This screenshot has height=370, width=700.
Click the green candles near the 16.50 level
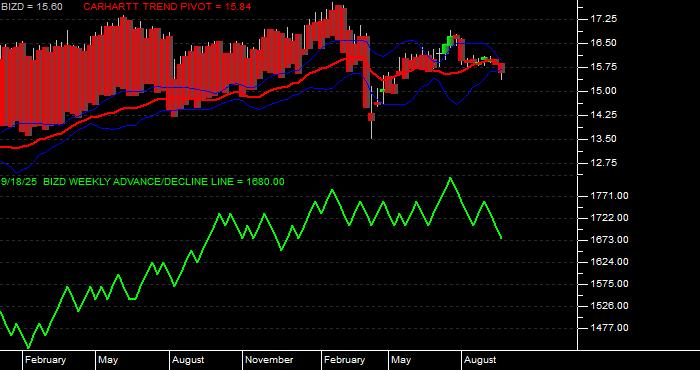coord(447,45)
